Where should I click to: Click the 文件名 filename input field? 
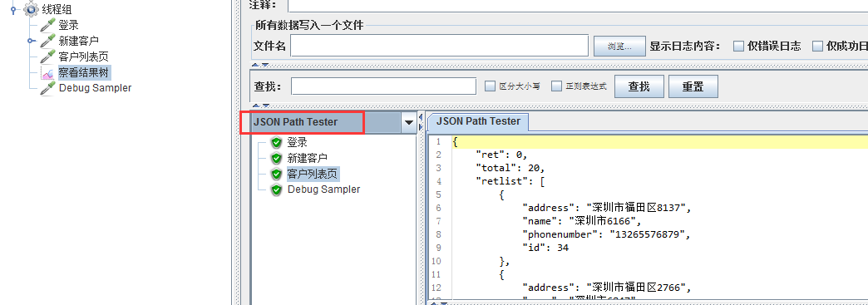point(439,46)
